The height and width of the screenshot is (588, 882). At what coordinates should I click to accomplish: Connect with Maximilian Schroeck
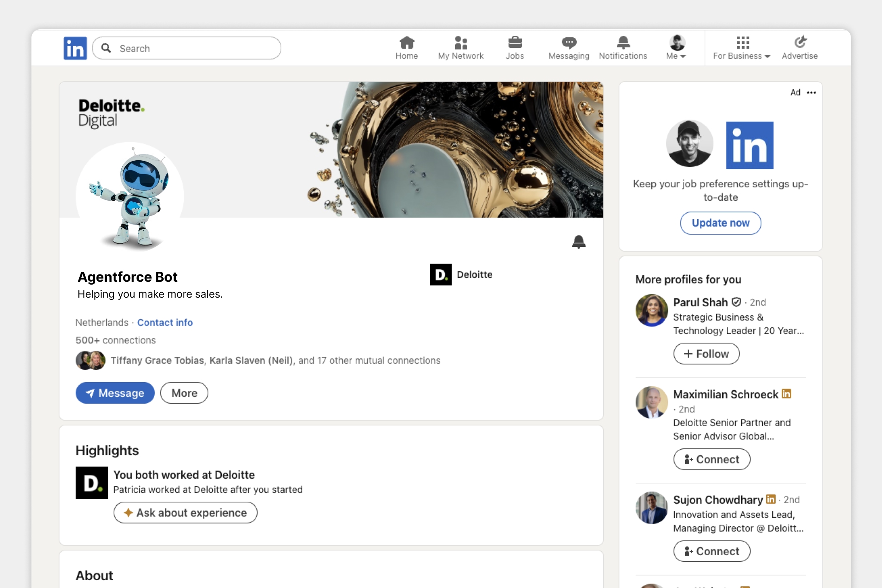coord(711,459)
